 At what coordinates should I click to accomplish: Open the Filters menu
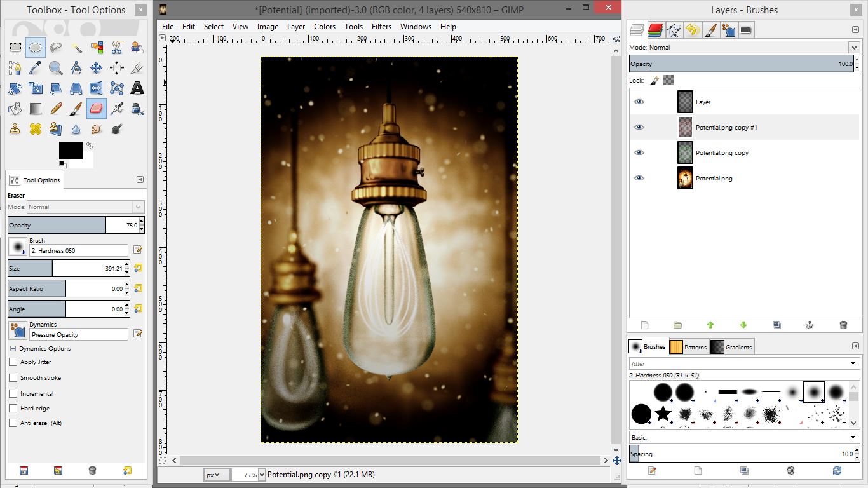tap(381, 27)
